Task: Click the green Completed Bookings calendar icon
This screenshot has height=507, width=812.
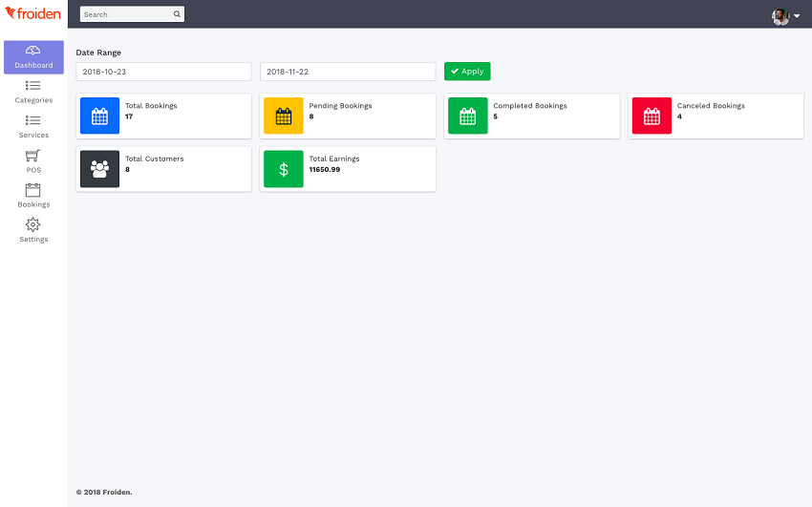Action: (x=467, y=116)
